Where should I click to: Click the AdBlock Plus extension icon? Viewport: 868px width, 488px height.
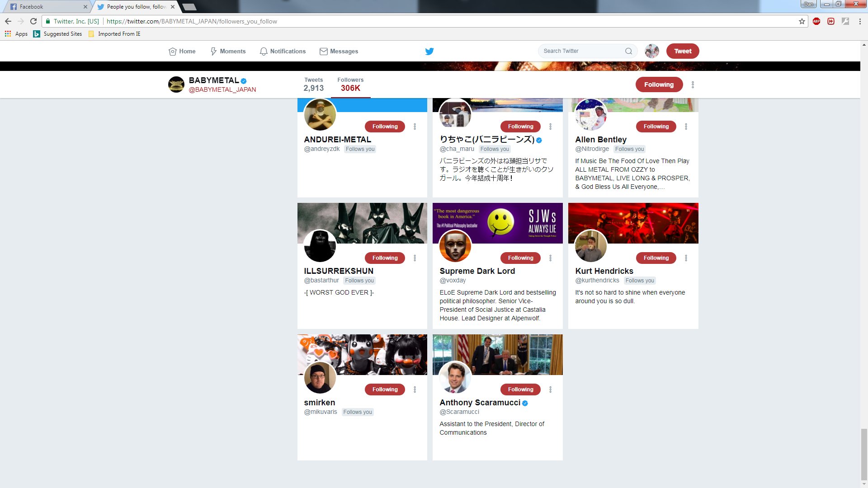[x=816, y=21]
